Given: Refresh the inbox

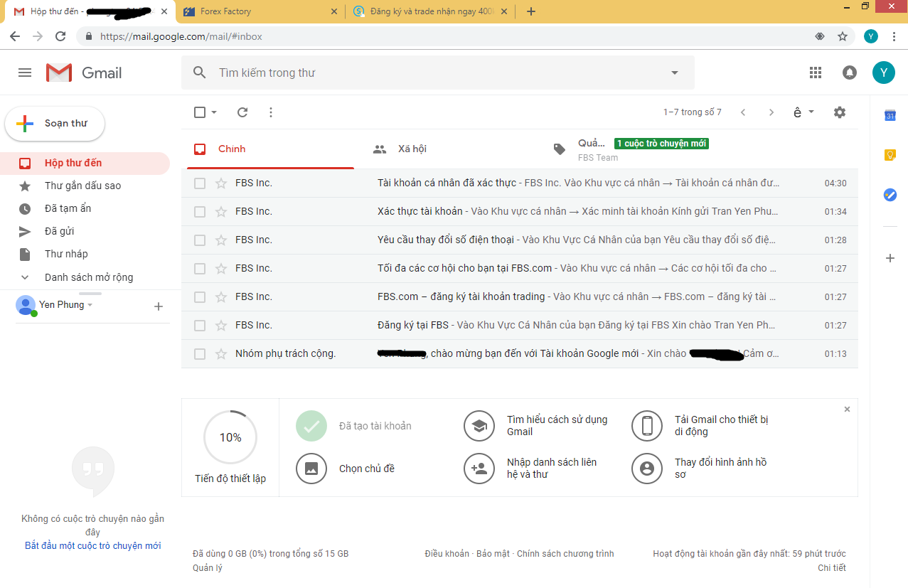Looking at the screenshot, I should point(242,112).
